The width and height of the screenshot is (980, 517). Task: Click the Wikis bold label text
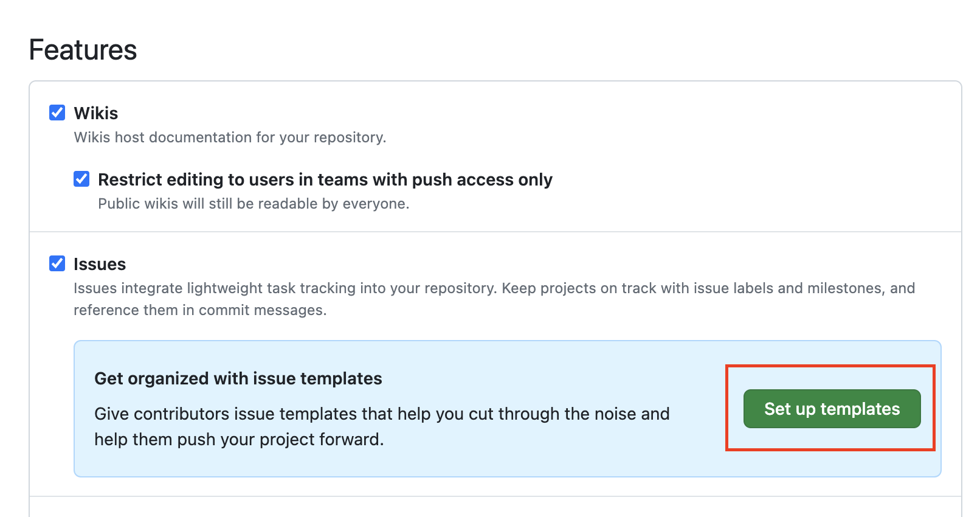(x=95, y=113)
